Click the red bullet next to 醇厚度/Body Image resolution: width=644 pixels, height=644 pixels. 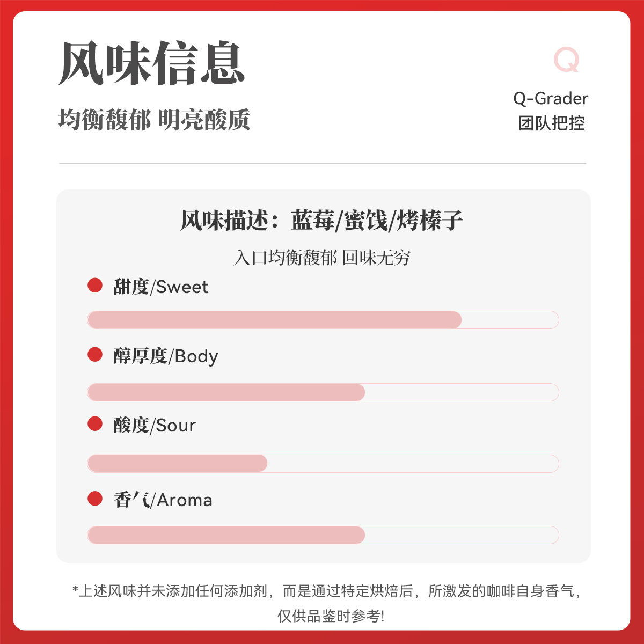95,355
